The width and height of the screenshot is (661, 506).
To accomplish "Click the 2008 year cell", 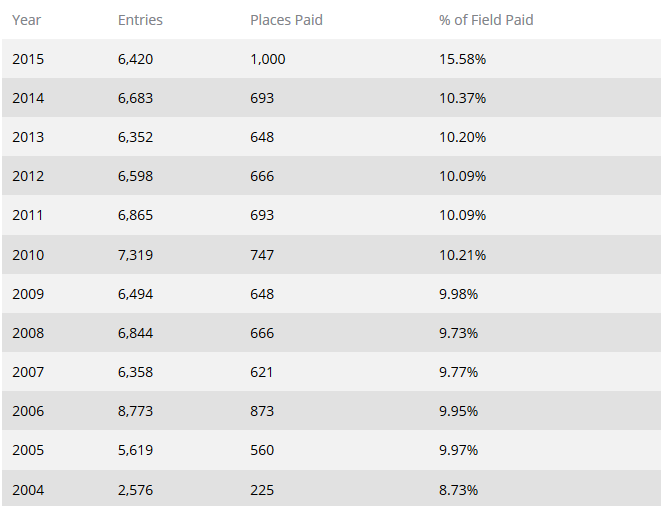I will click(28, 333).
